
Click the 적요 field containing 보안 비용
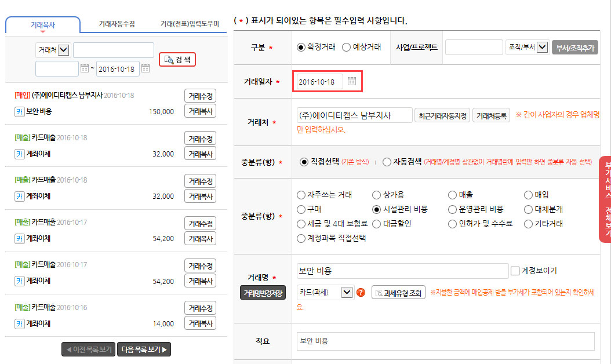pyautogui.click(x=445, y=341)
